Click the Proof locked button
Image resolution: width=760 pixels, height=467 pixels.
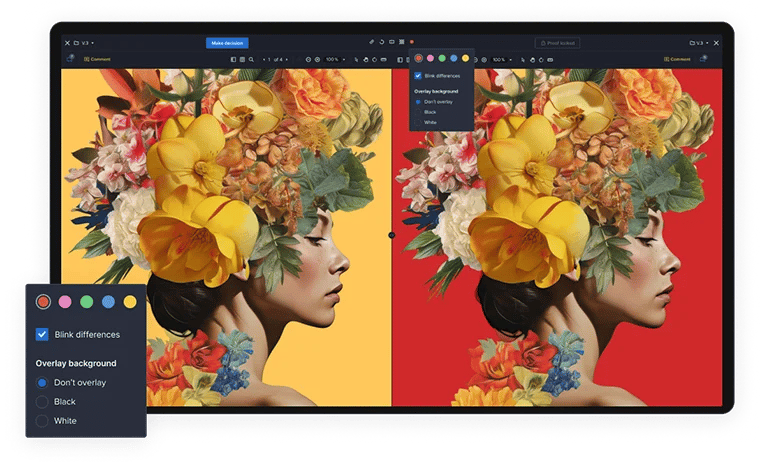[557, 43]
